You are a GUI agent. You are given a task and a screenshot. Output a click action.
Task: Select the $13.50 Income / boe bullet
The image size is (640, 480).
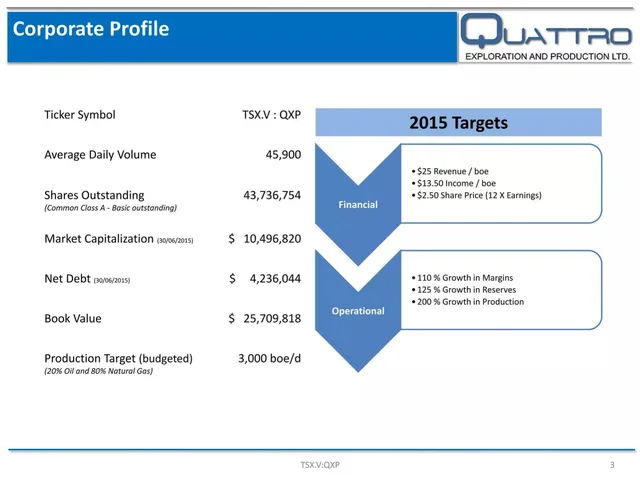pos(453,183)
